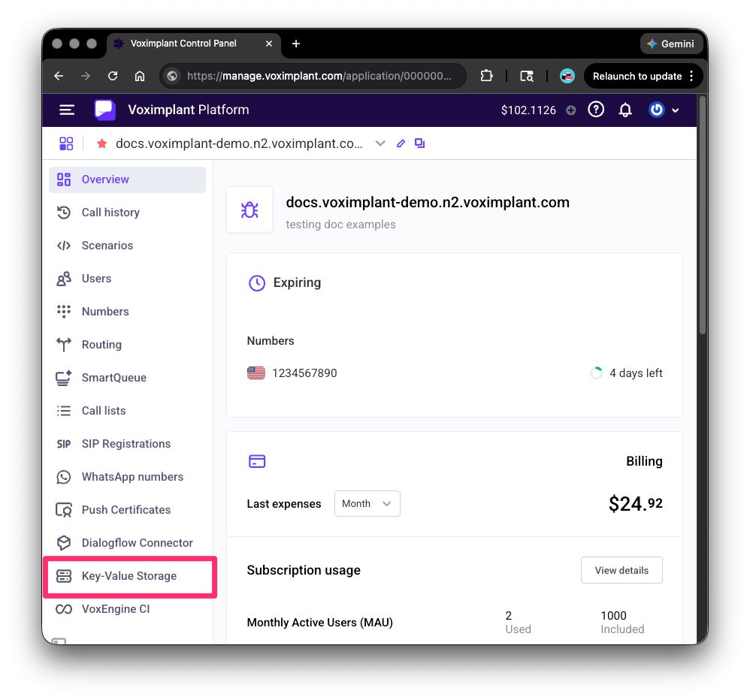
Task: Open the WhatsApp numbers section
Action: pos(132,476)
